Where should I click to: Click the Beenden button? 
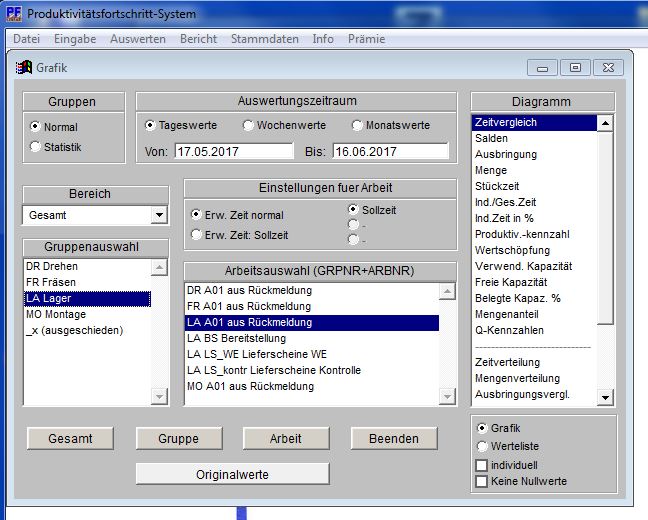tap(394, 439)
